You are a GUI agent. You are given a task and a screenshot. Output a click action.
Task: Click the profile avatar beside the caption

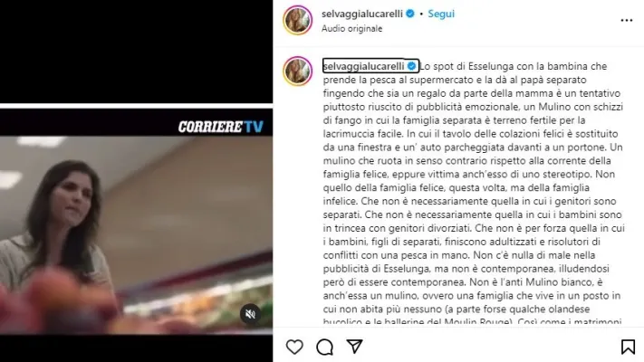click(298, 71)
